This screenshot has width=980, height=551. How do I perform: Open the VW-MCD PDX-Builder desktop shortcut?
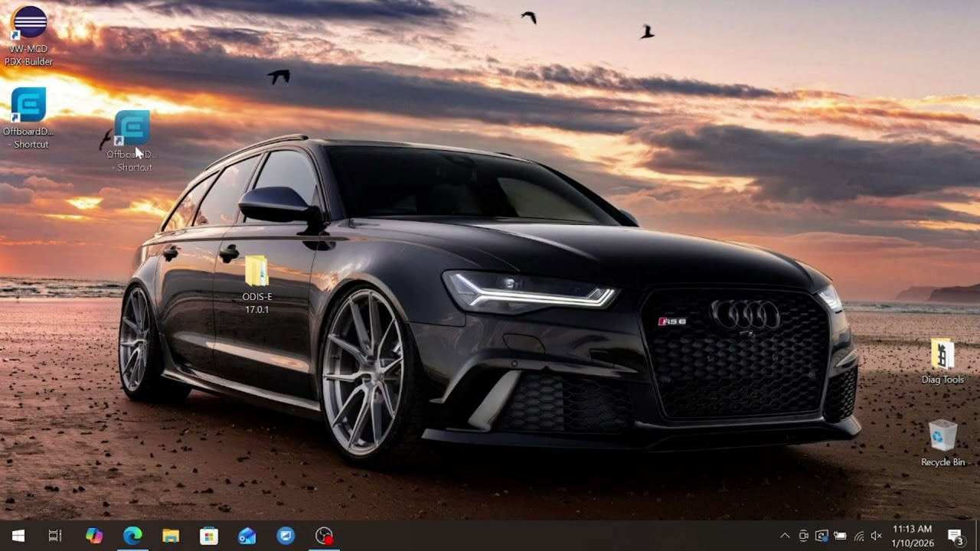29,34
